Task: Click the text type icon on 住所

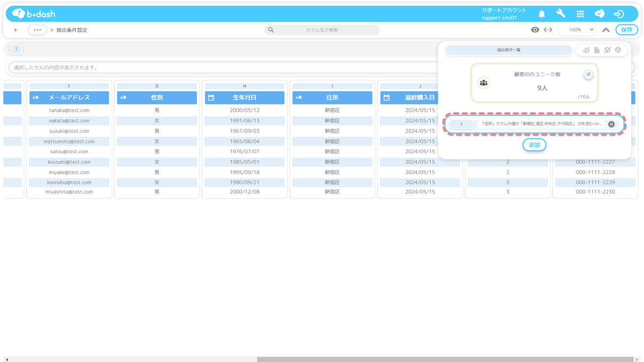Action: (299, 98)
